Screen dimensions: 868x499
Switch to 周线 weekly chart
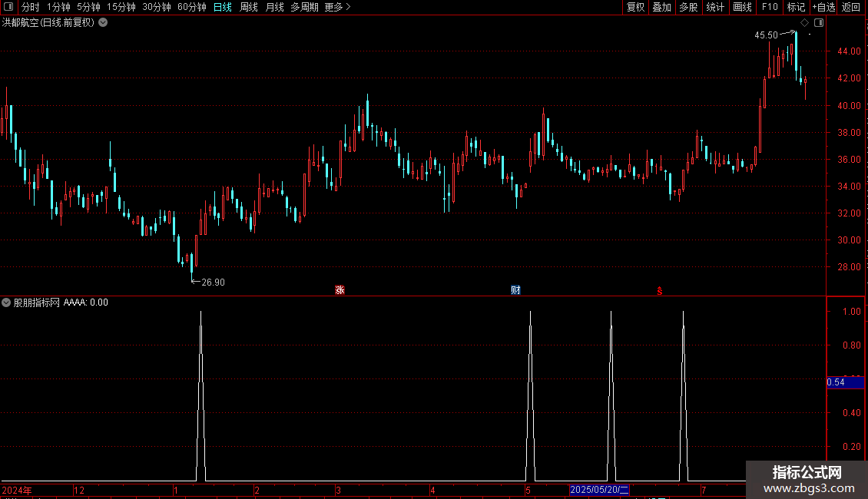pos(249,7)
